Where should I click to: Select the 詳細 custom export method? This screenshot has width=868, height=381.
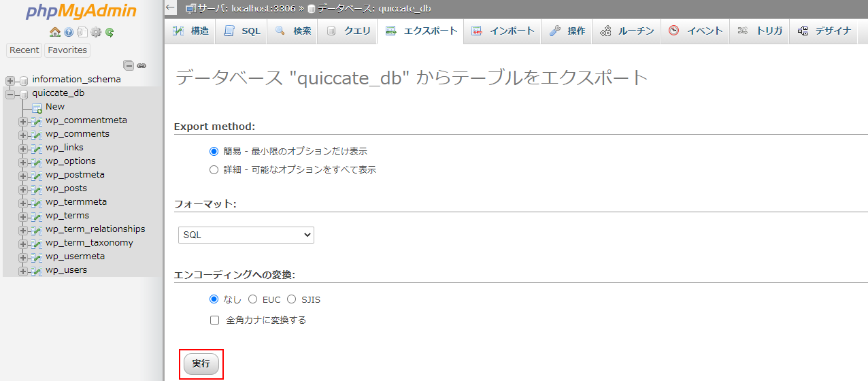[214, 169]
